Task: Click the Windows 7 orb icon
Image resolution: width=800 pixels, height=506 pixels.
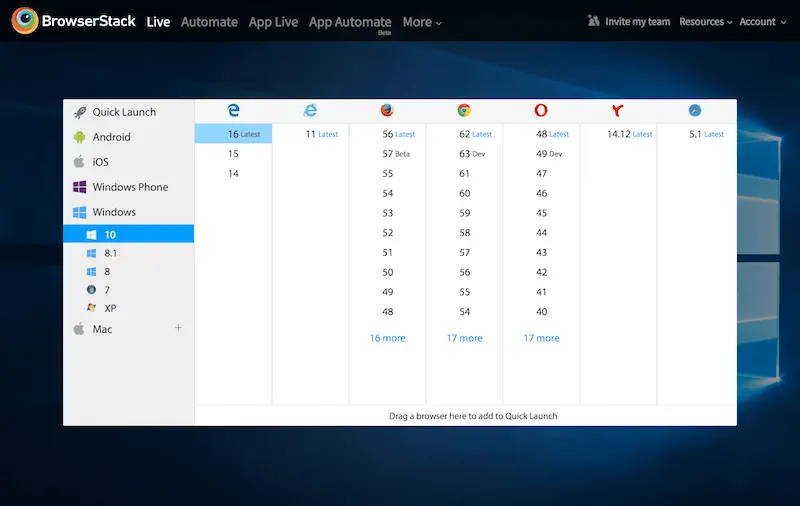Action: (91, 290)
